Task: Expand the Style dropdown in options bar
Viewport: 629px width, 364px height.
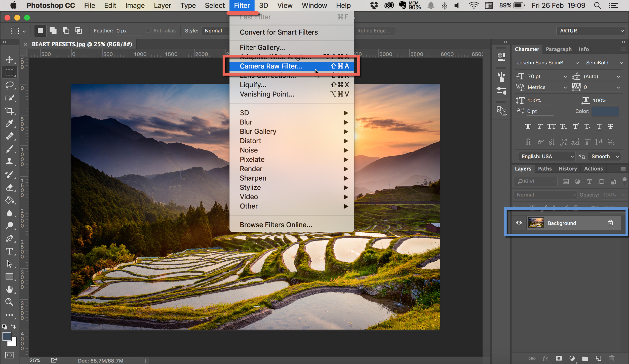Action: pos(217,30)
